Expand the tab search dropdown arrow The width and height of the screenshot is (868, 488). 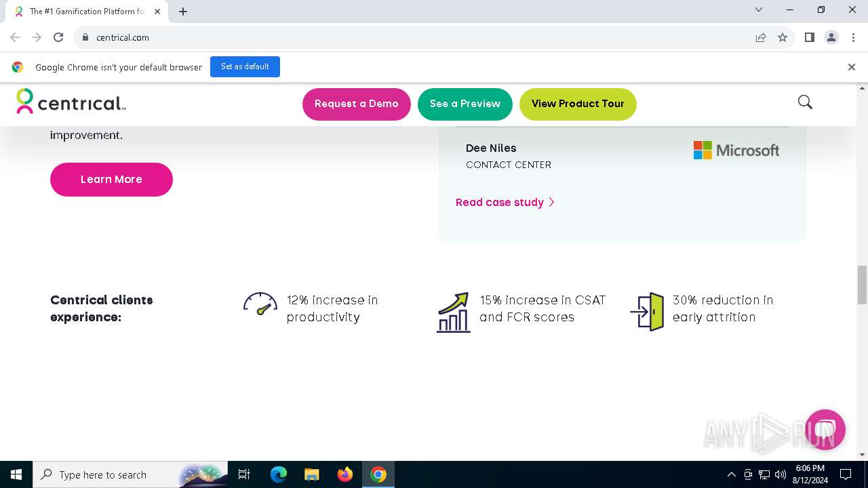[x=759, y=10]
